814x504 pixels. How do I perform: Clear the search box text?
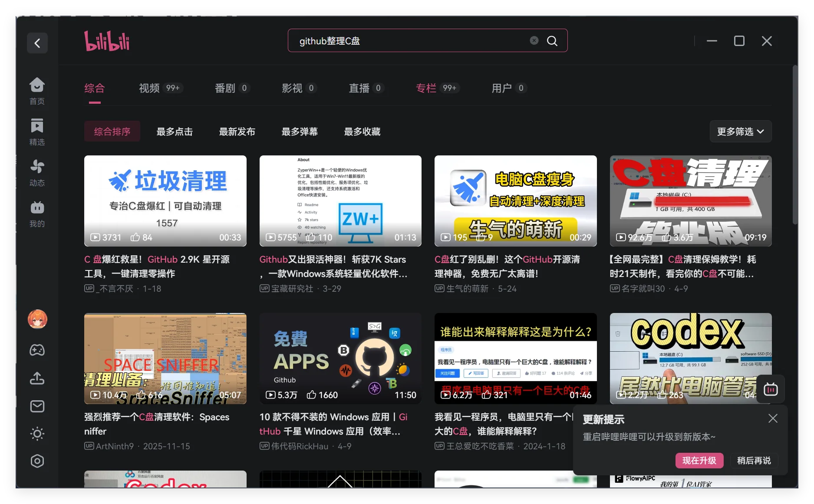[534, 40]
